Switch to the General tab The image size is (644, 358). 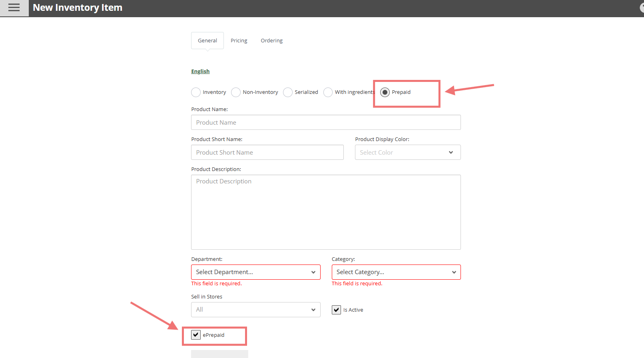(207, 41)
